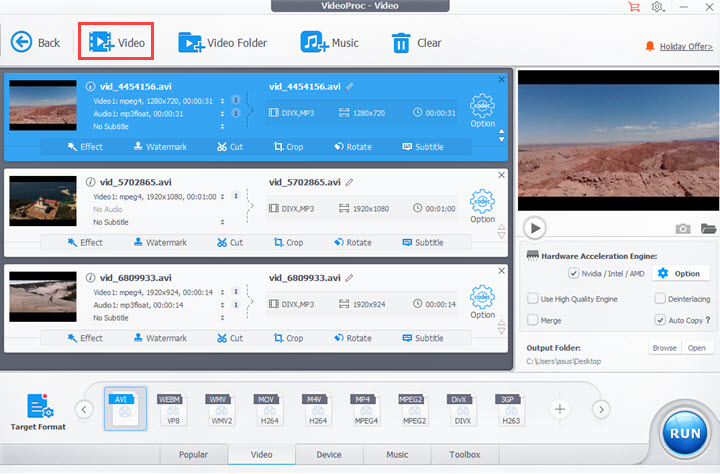Open the output folder
This screenshot has width=720, height=474.
pyautogui.click(x=697, y=348)
